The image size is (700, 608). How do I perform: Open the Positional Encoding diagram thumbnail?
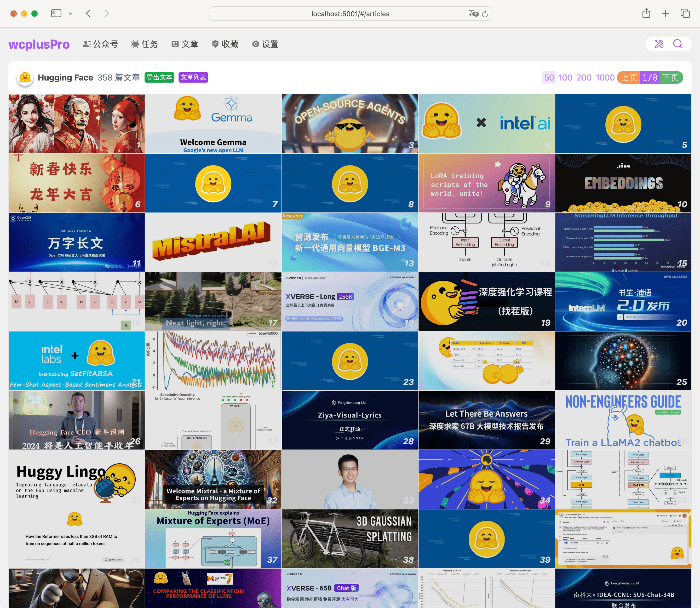click(486, 242)
